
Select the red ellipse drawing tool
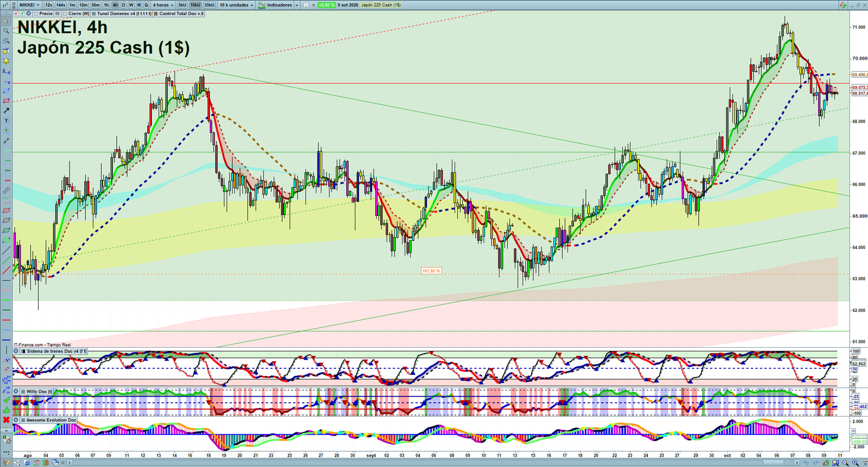[x=7, y=210]
